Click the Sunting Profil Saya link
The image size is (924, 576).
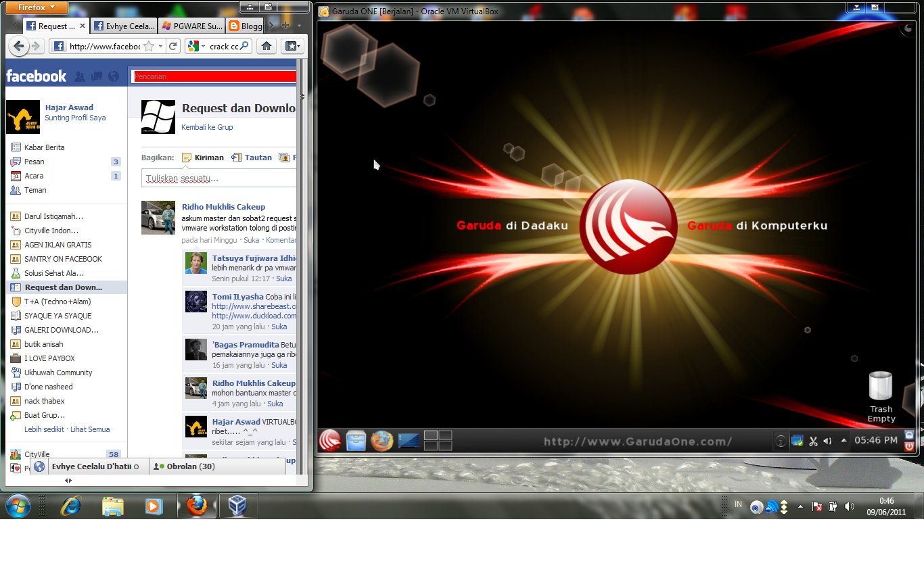coord(75,118)
